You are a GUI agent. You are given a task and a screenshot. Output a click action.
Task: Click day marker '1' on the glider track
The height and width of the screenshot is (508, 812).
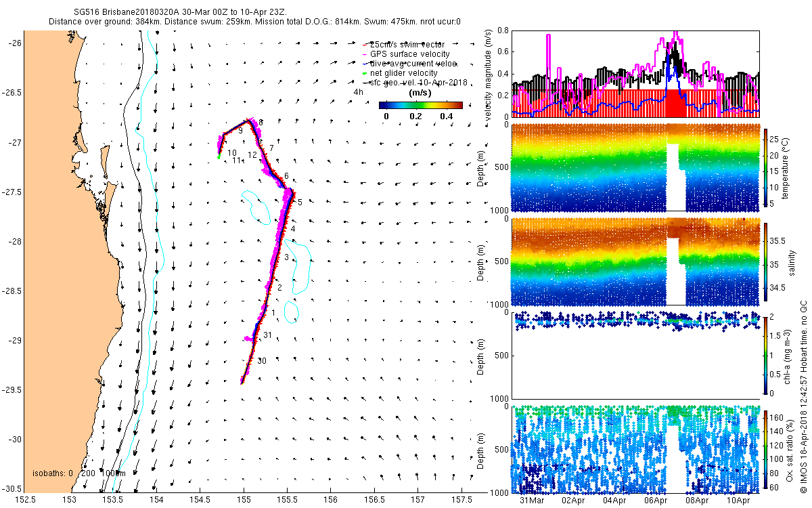tap(273, 312)
